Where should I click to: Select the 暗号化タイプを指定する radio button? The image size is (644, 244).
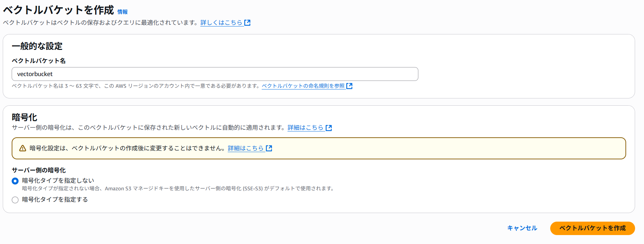tap(15, 200)
